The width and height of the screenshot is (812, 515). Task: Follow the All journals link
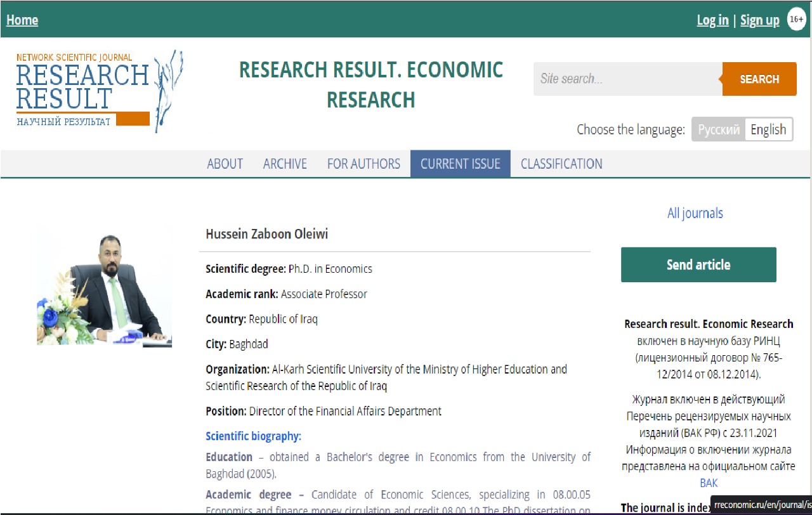695,213
